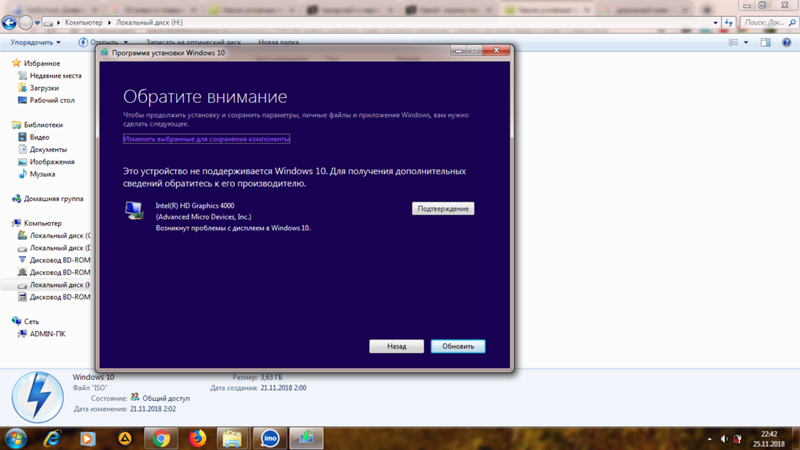The width and height of the screenshot is (800, 450).
Task: Click the Обновить button in setup dialog
Action: [458, 346]
